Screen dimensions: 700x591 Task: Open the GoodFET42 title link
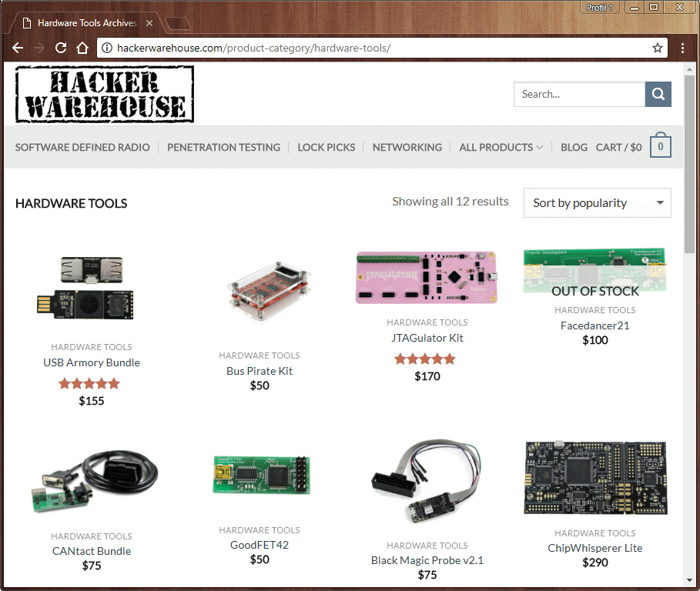click(x=260, y=545)
